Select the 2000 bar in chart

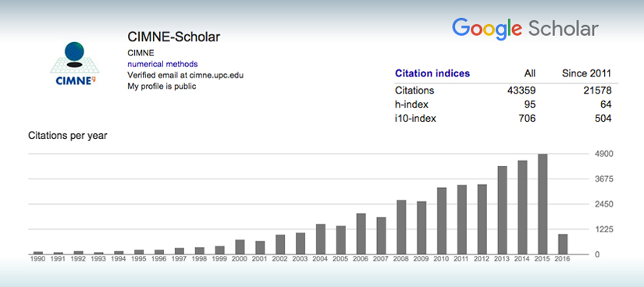[x=240, y=246]
